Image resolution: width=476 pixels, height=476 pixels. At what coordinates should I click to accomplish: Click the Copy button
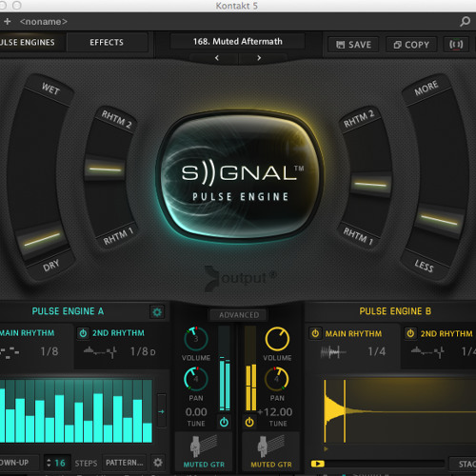pos(411,45)
